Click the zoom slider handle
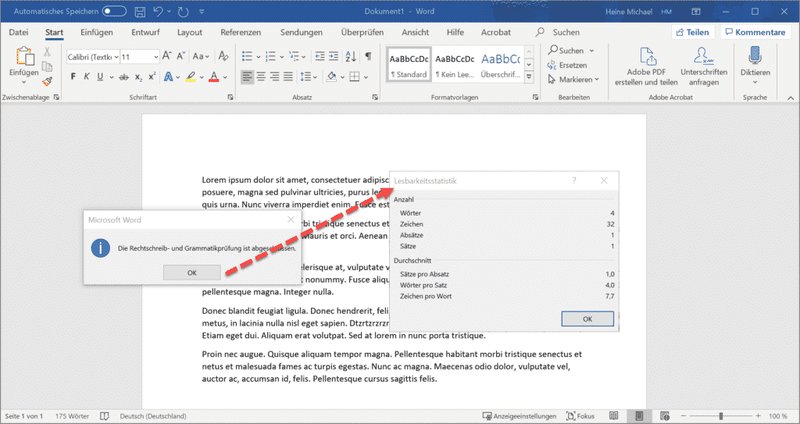The width and height of the screenshot is (800, 424). (721, 416)
